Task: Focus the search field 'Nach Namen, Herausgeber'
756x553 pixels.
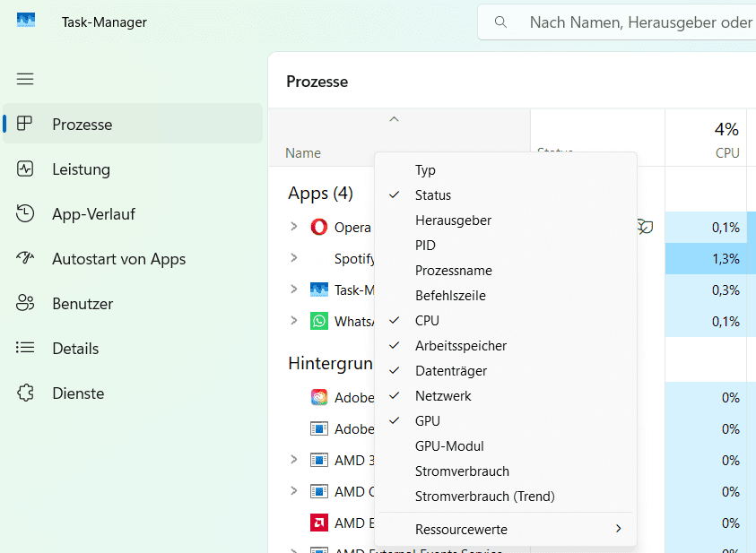Action: (617, 22)
